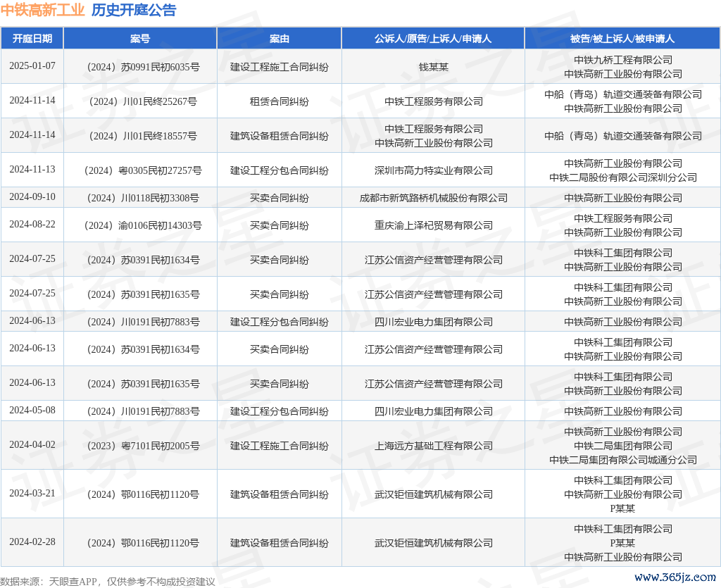Select the 开庭日期 column header

click(32, 39)
